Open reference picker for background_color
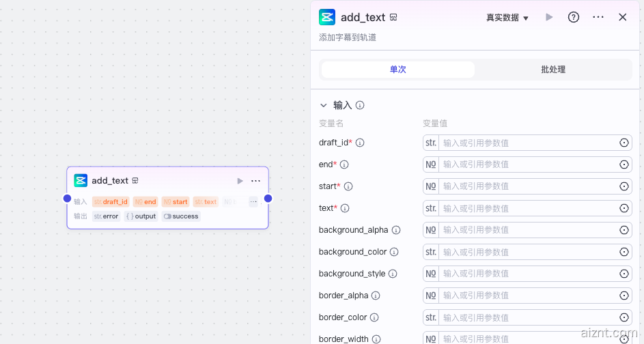 tap(624, 252)
